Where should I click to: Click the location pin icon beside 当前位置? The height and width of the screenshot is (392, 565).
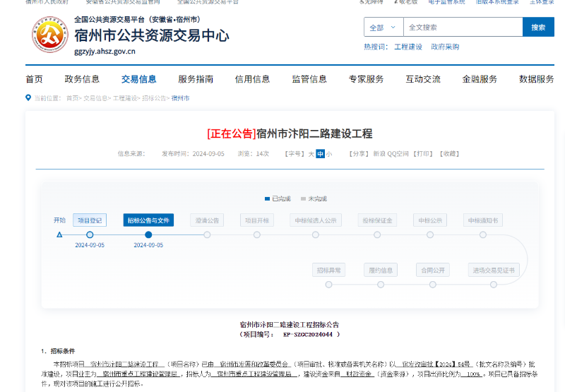coord(28,97)
